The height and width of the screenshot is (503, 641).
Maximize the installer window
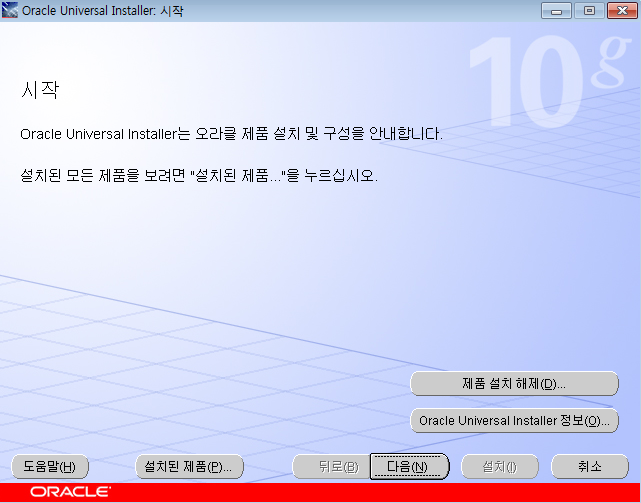click(x=589, y=11)
